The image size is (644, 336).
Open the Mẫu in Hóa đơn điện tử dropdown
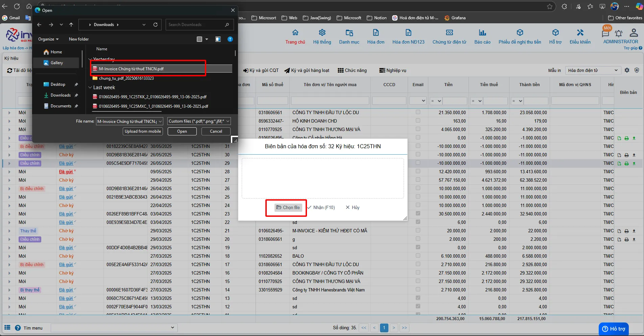pos(593,70)
